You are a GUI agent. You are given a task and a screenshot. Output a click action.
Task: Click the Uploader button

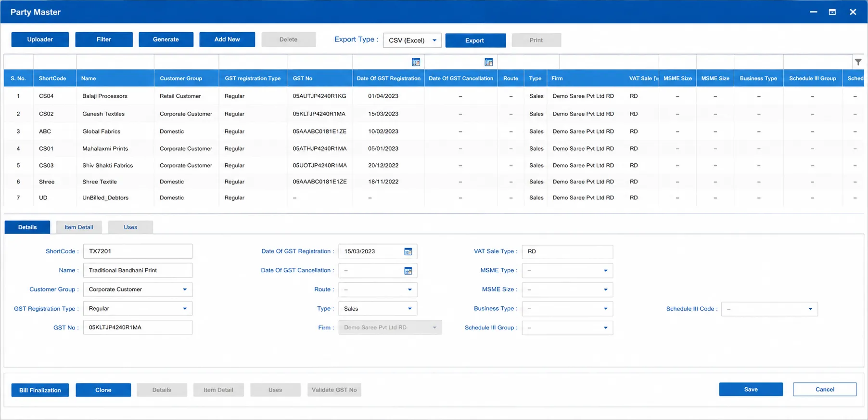point(40,39)
